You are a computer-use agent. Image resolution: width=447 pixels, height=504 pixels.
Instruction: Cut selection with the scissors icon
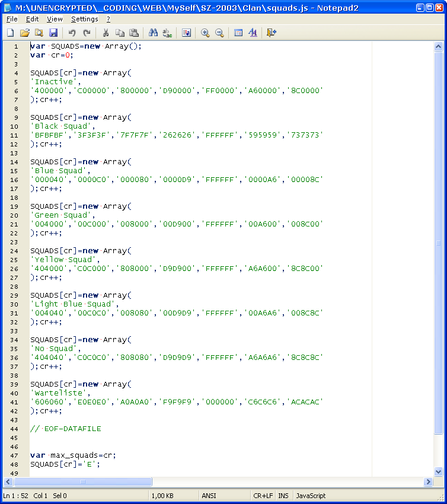coord(106,33)
